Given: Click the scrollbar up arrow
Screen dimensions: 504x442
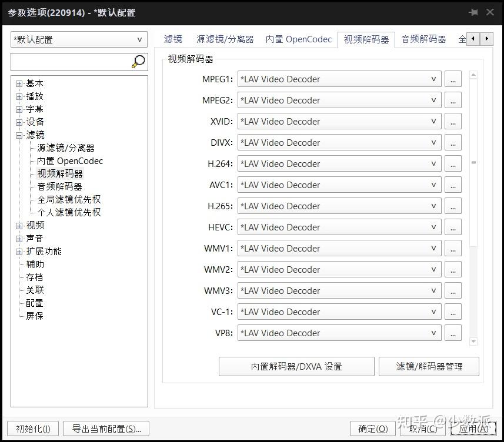Looking at the screenshot, I should click(473, 74).
